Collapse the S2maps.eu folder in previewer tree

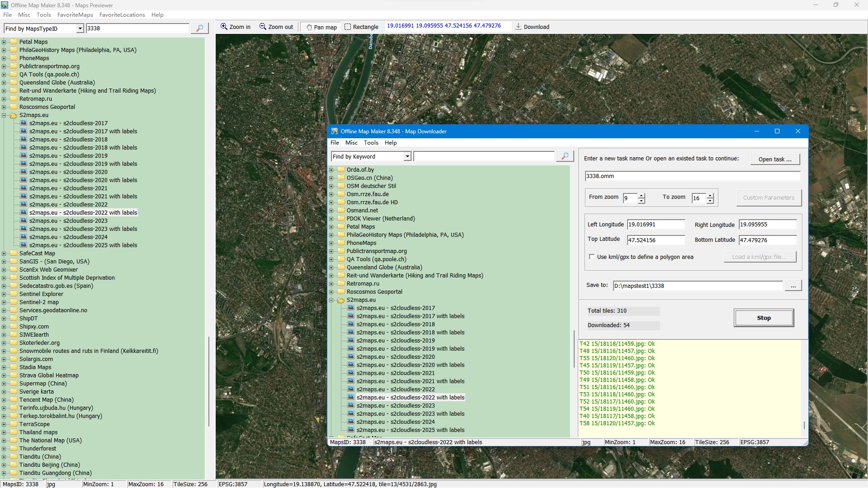point(4,115)
